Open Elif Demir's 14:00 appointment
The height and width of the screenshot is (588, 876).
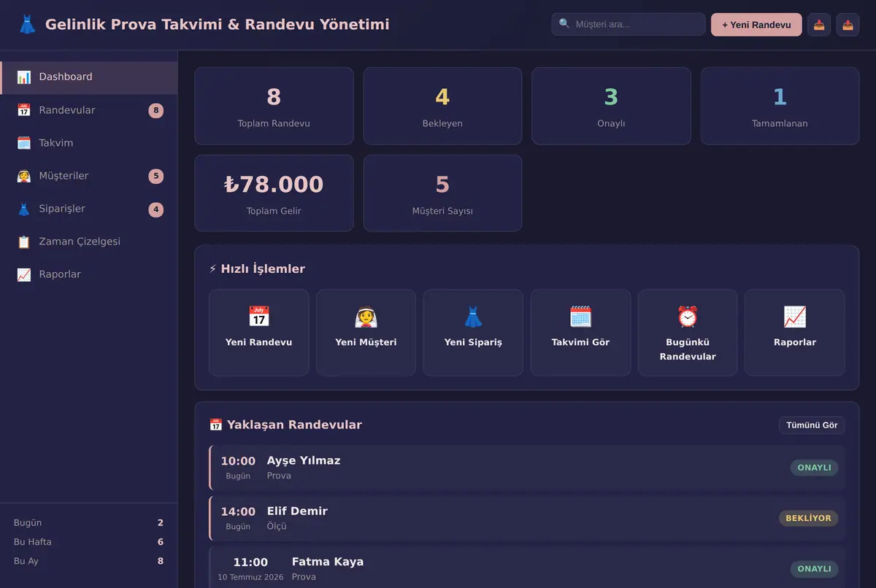pos(527,519)
